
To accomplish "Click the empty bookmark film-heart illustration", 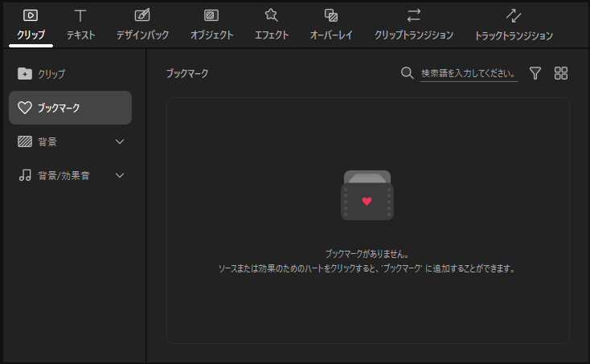I will click(x=367, y=195).
